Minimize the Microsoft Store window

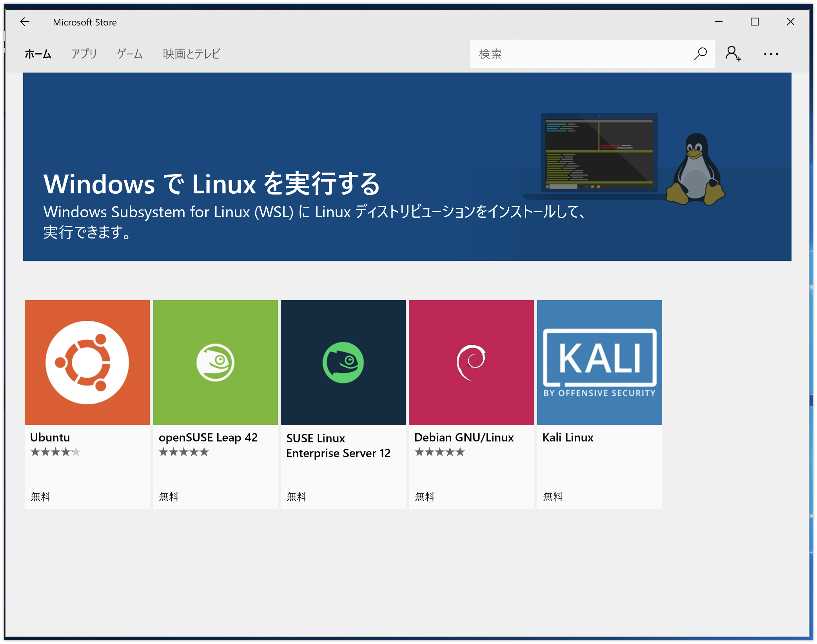point(719,22)
